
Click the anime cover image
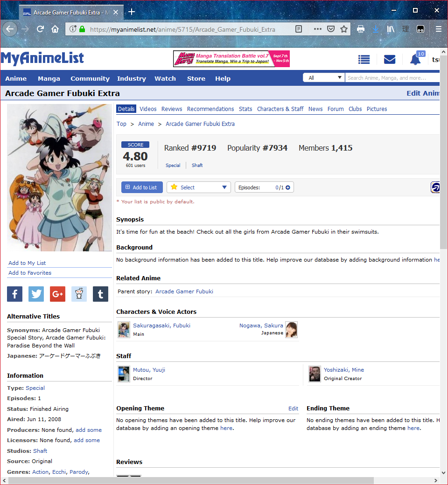coord(59,178)
